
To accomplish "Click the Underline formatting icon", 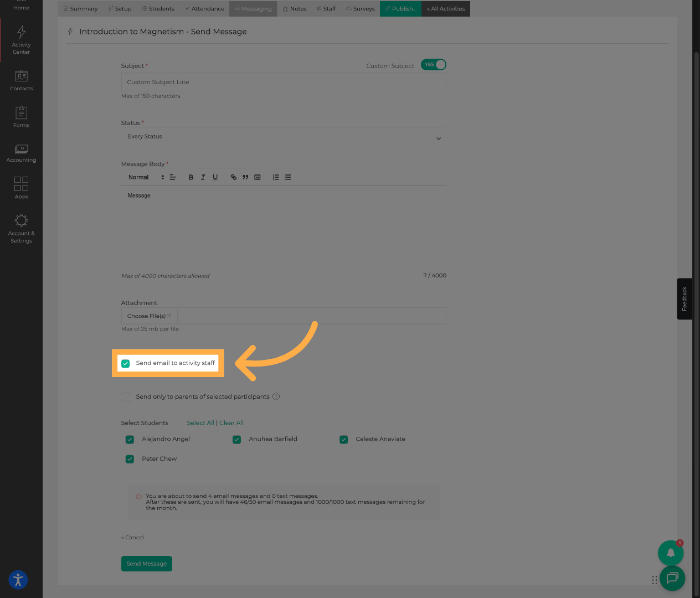I will [x=215, y=177].
